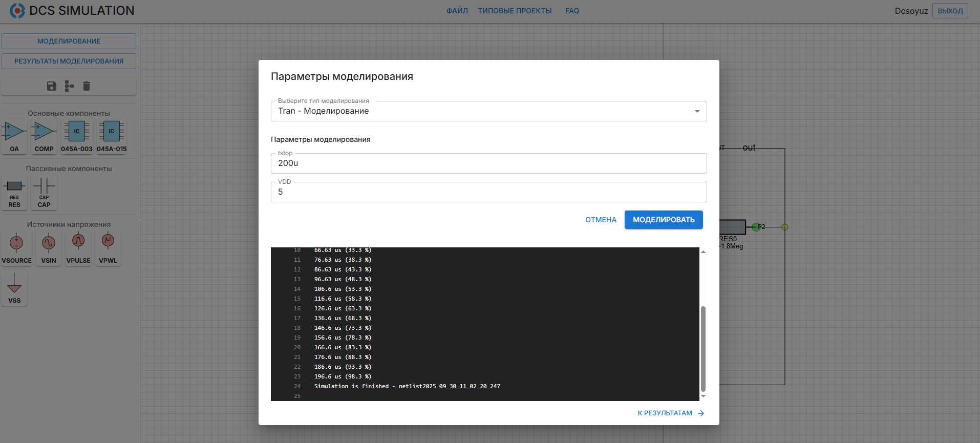The height and width of the screenshot is (443, 980).
Task: Pick the 045A-003 IC component
Action: pyautogui.click(x=77, y=136)
